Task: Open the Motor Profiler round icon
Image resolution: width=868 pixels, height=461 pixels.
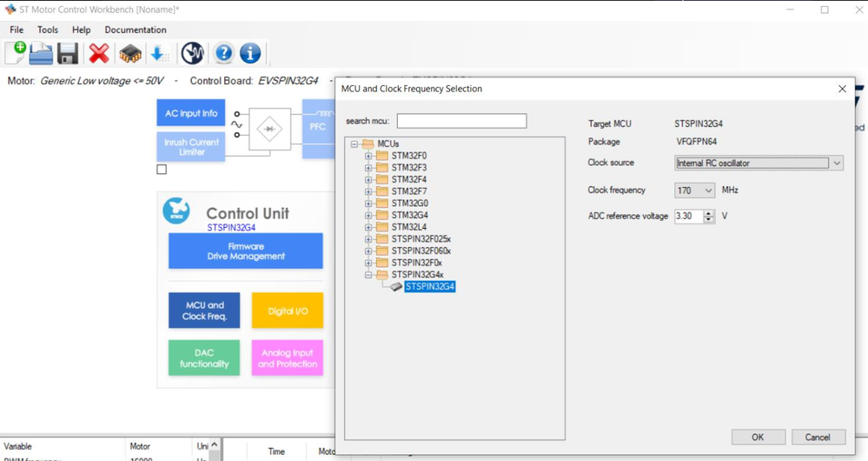Action: pos(193,53)
